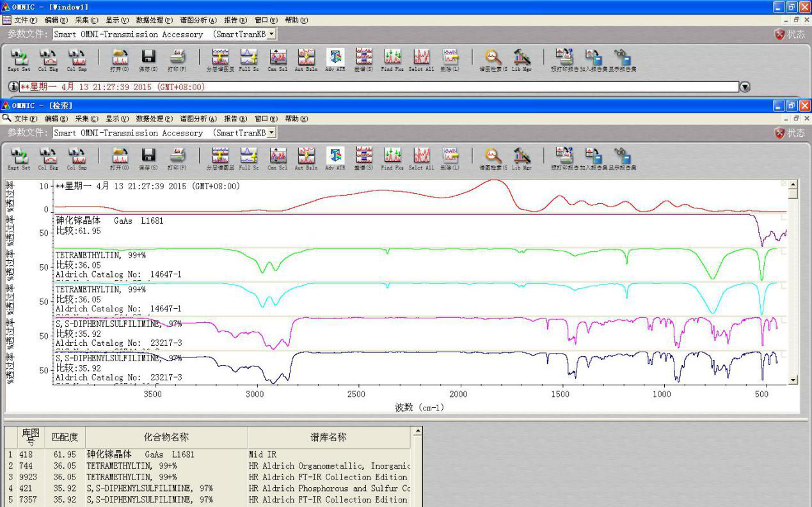Click the red sample spectrum pane
Image resolution: width=812 pixels, height=507 pixels.
pyautogui.click(x=420, y=196)
